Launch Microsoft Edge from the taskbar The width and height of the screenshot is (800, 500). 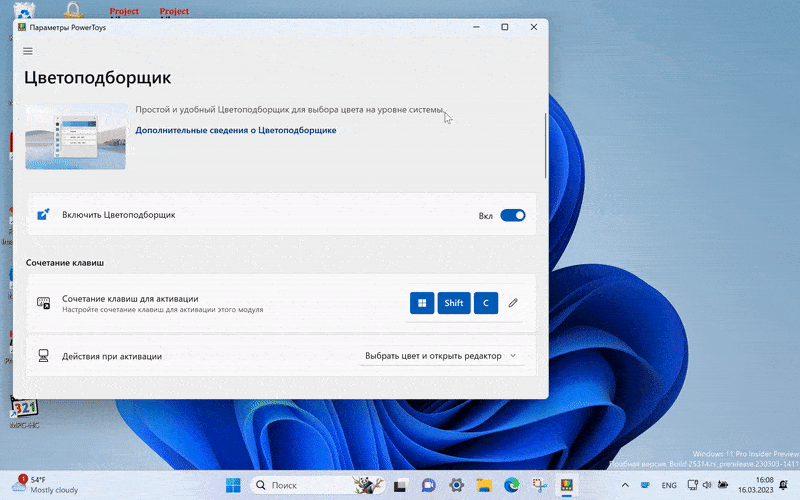click(x=512, y=485)
